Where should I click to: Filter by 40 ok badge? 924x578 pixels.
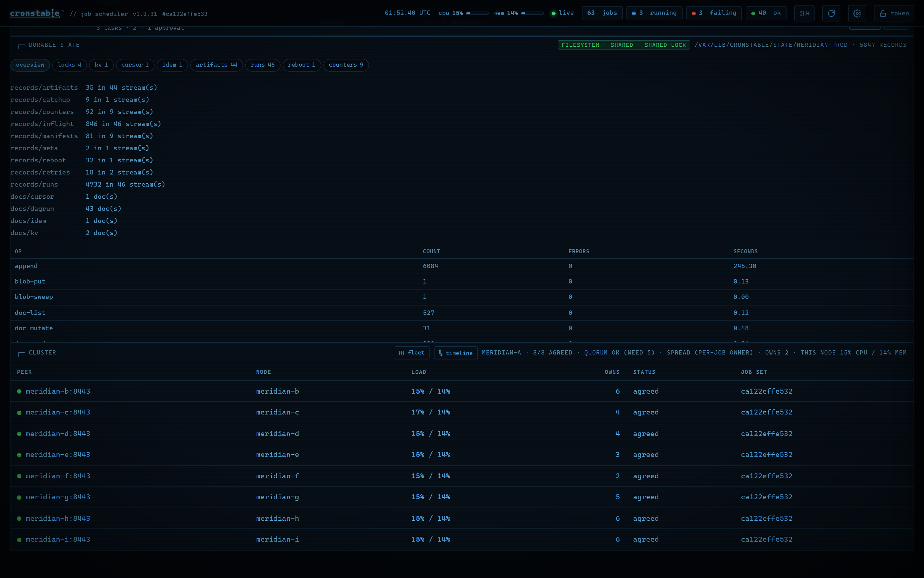tap(766, 13)
